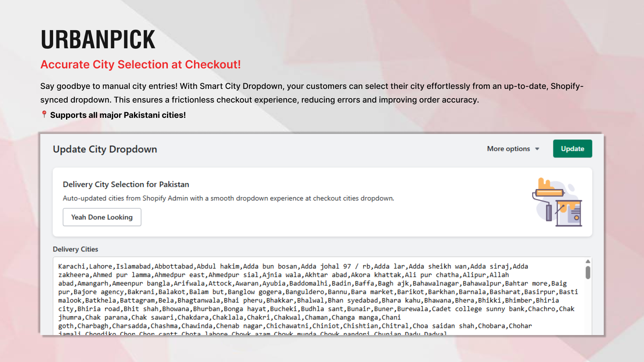Click the red pushpin emoji icon

[x=43, y=115]
